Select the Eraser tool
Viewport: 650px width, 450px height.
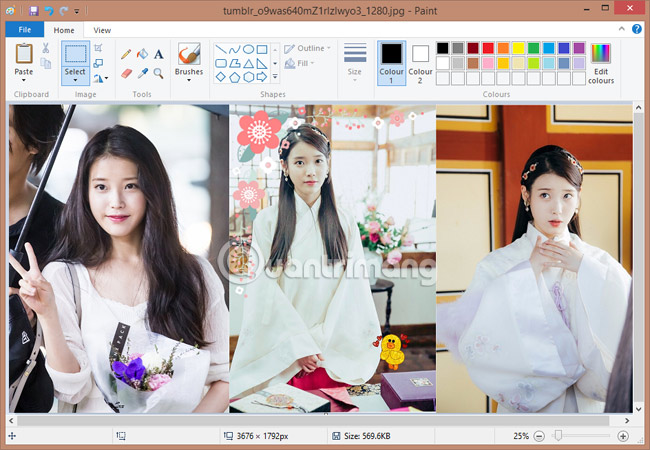point(126,73)
